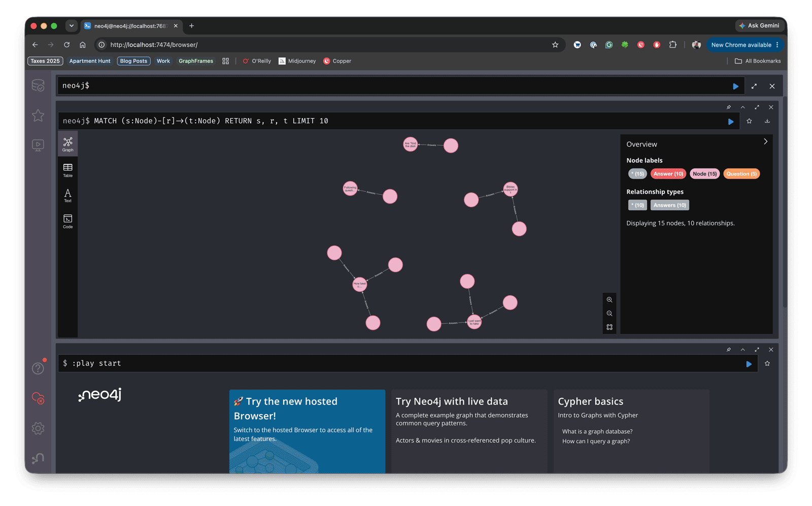Switch to Code view

pos(68,221)
